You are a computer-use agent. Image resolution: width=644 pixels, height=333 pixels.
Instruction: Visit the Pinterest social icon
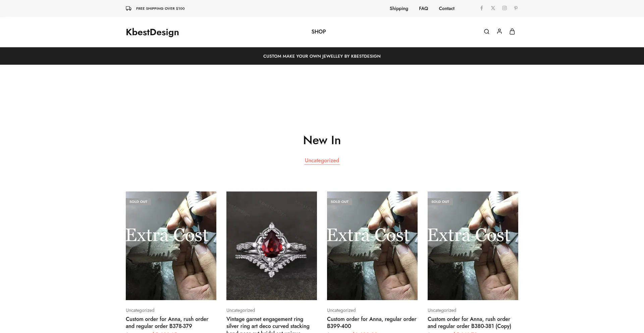point(516,8)
